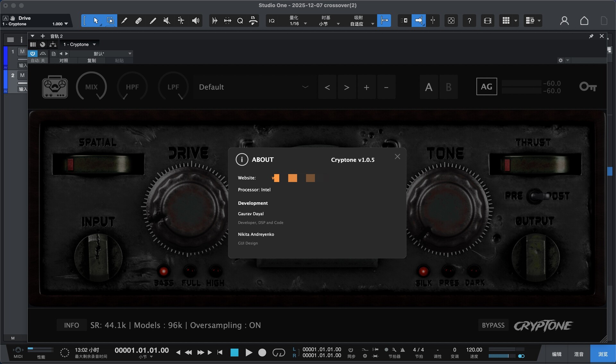
Task: Switch to the 混音 mix tab
Action: (579, 354)
